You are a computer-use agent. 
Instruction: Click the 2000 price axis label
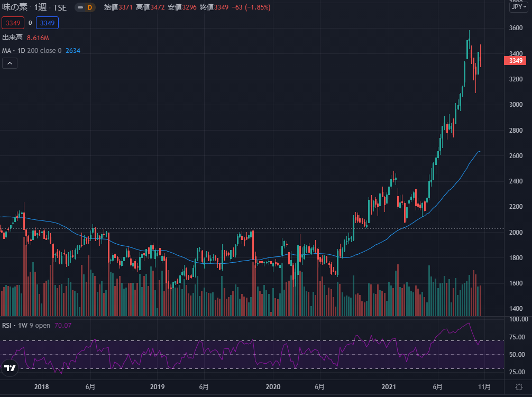coord(516,233)
